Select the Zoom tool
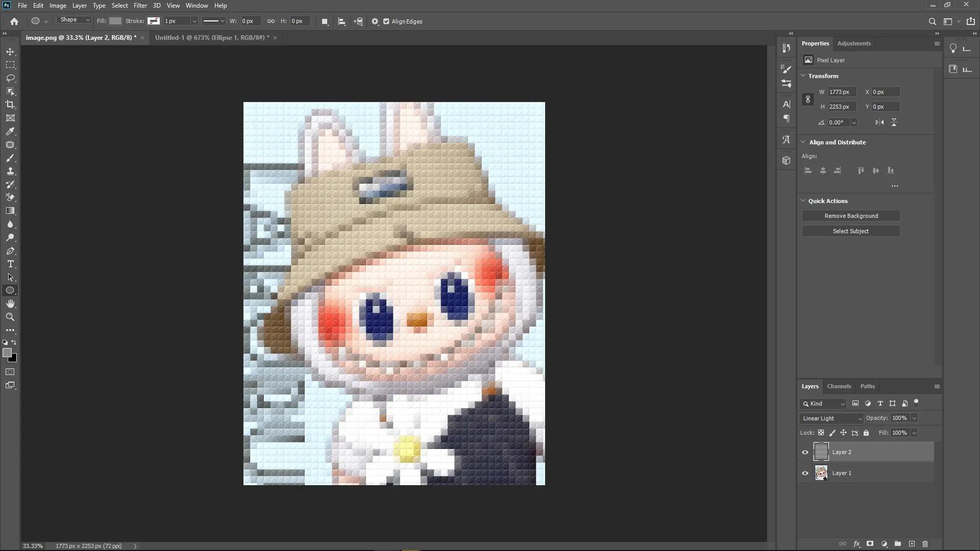The height and width of the screenshot is (551, 980). tap(10, 317)
